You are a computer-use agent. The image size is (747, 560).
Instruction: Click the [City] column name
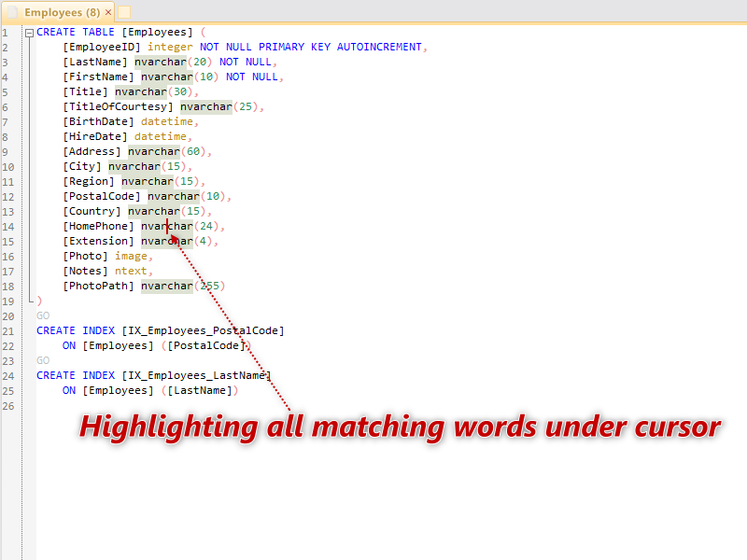pyautogui.click(x=82, y=166)
